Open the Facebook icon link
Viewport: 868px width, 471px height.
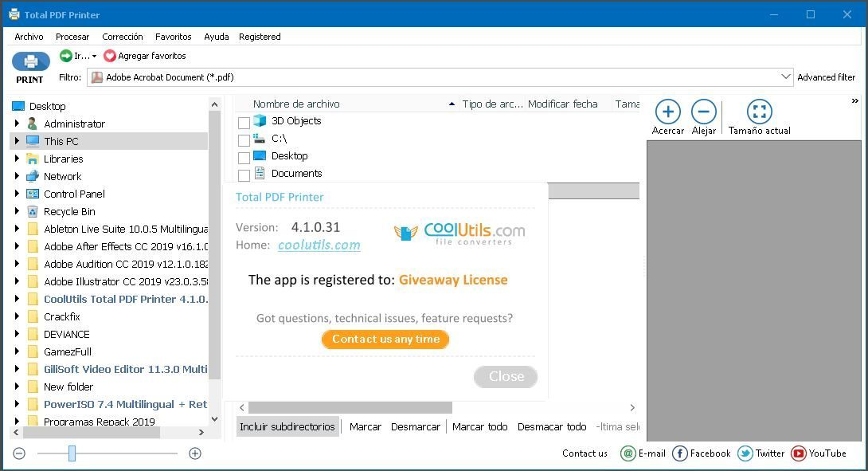click(680, 453)
